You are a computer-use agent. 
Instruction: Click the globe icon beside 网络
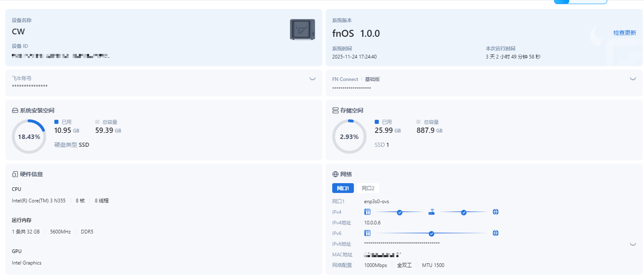click(x=335, y=174)
